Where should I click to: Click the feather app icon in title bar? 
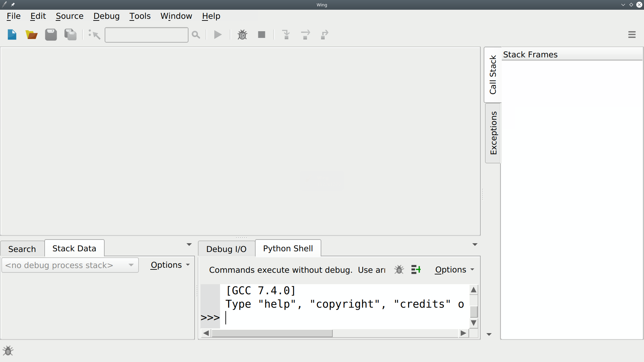tap(4, 5)
